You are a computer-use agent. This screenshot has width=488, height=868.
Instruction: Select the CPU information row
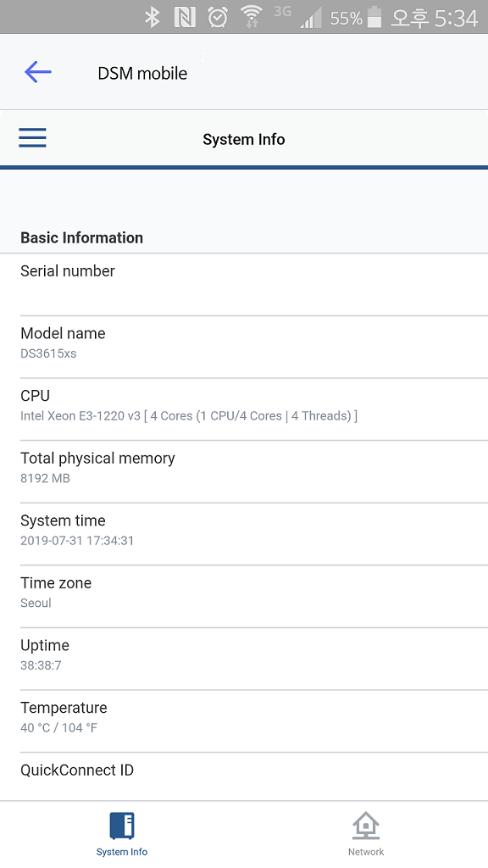pos(244,404)
